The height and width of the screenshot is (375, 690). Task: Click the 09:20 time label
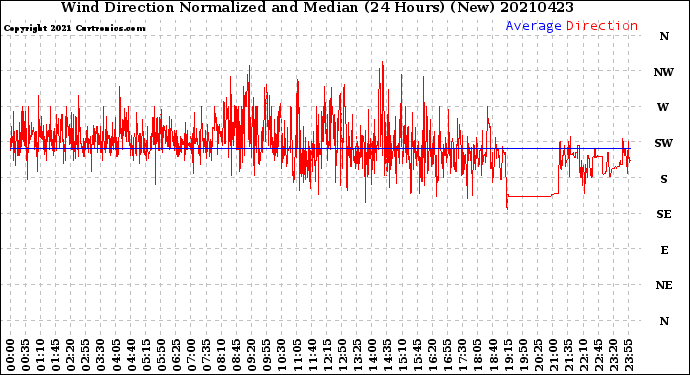tap(252, 355)
